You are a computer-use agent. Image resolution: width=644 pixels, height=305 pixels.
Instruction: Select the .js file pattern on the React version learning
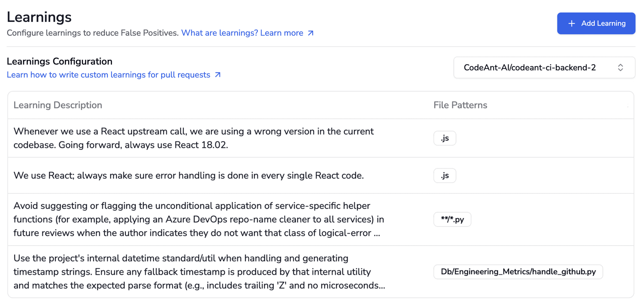coord(445,138)
